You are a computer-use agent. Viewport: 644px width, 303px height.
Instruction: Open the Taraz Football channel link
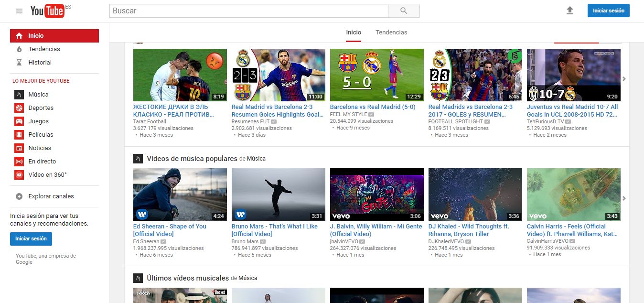[150, 121]
